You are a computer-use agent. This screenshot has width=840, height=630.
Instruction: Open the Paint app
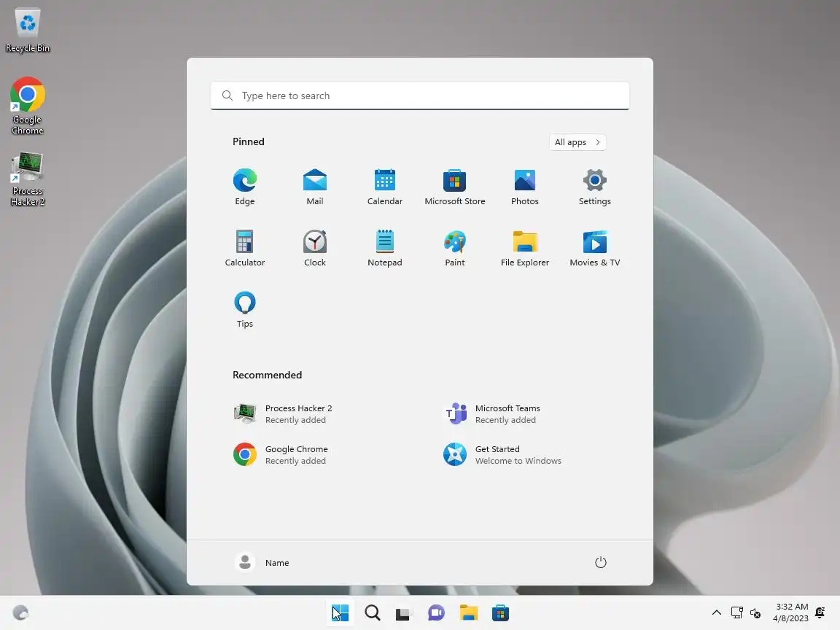tap(455, 248)
